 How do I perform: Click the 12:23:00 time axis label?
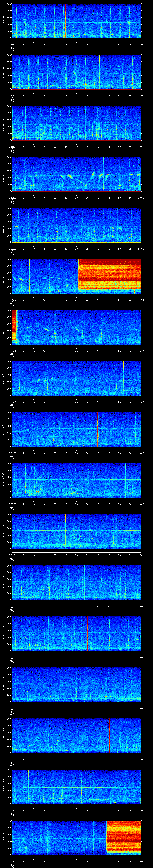point(12,402)
